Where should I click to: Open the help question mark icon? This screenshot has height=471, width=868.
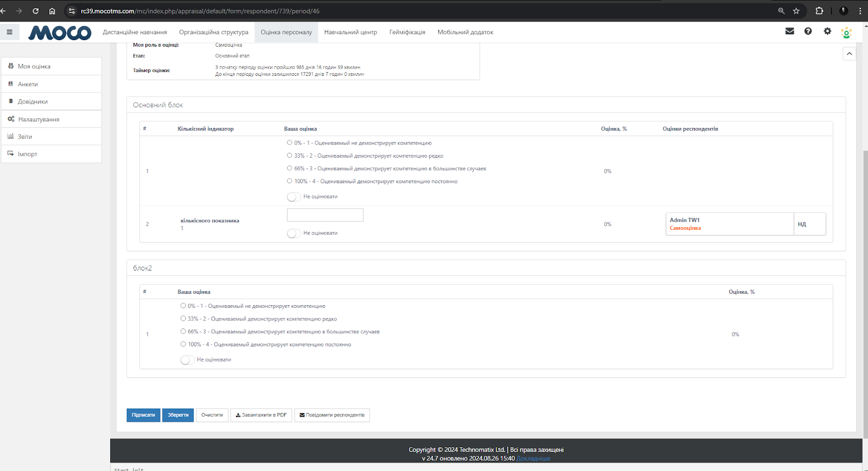(808, 31)
